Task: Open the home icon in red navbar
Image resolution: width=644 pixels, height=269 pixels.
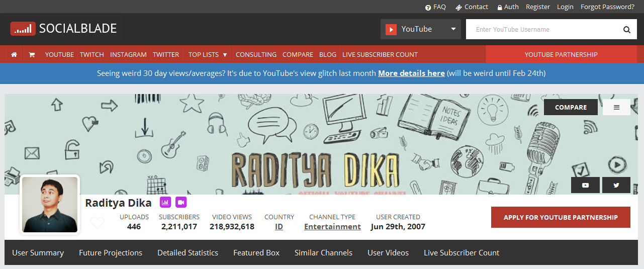Action: 14,54
